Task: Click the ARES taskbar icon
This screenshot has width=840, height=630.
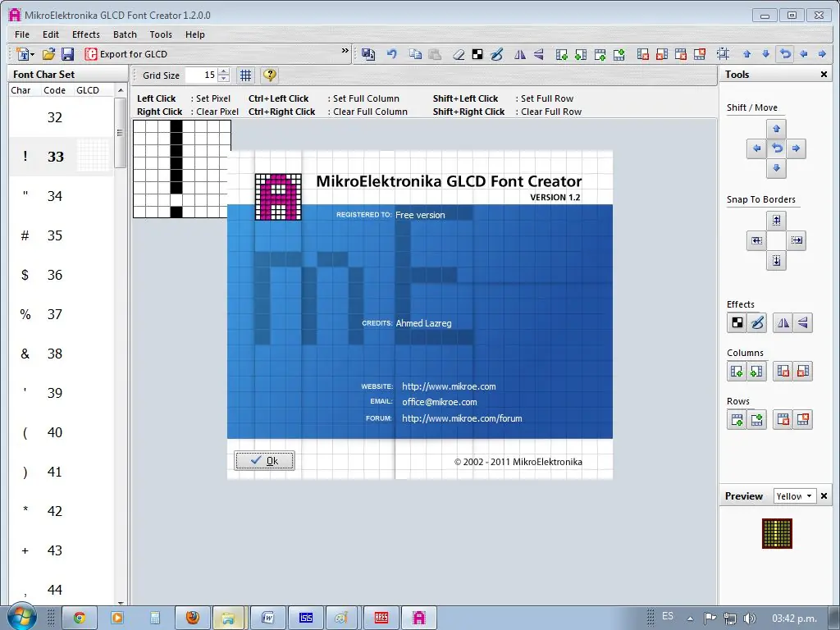Action: pyautogui.click(x=381, y=618)
